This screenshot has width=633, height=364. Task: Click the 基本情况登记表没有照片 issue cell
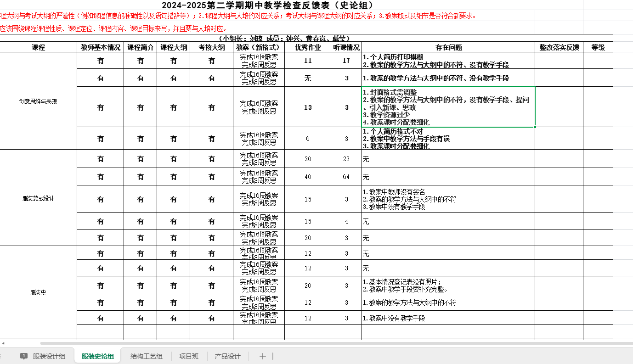tap(448, 286)
